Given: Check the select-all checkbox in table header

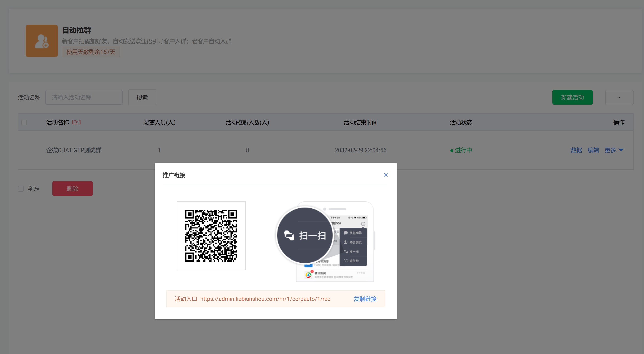Looking at the screenshot, I should (x=24, y=122).
